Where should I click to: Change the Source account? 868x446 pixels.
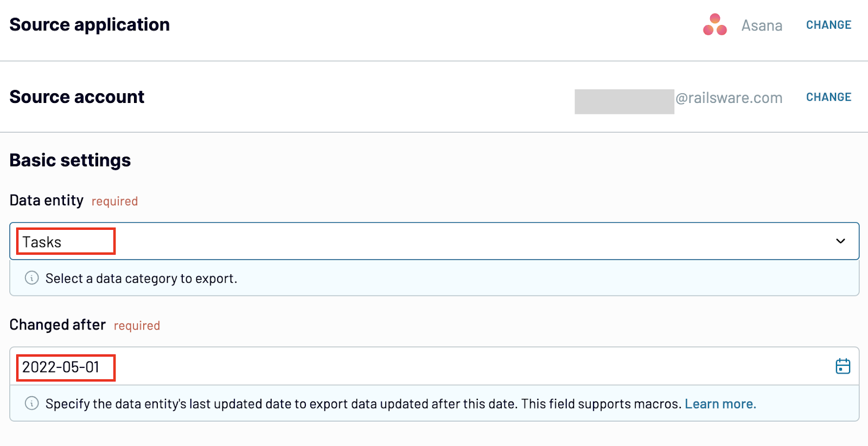(x=828, y=97)
